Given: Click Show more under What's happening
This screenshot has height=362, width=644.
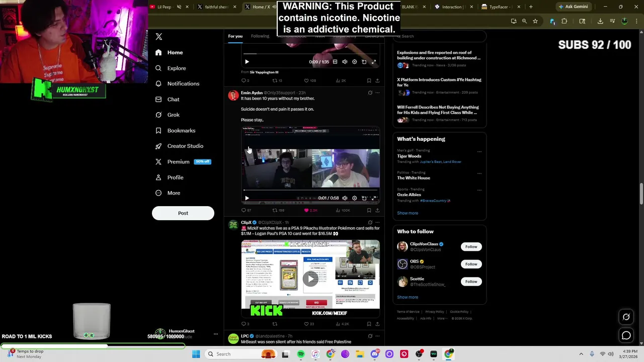Looking at the screenshot, I should click(408, 213).
